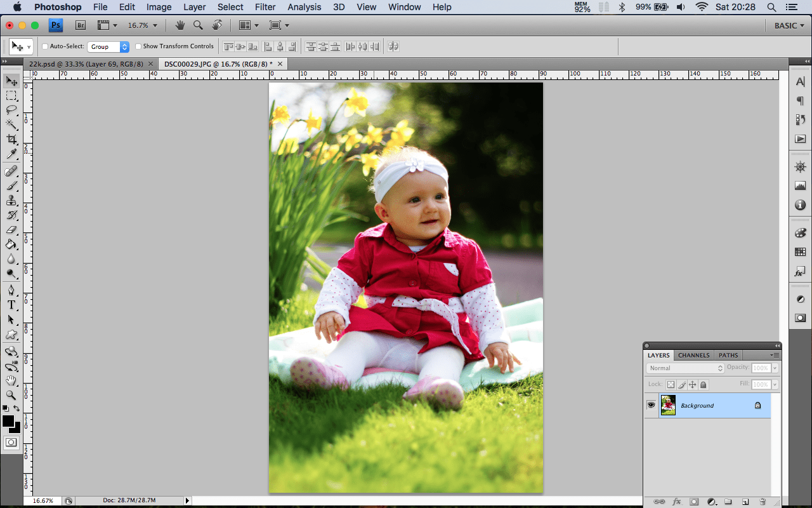
Task: Enable the Auto-Select checkbox
Action: click(x=45, y=46)
